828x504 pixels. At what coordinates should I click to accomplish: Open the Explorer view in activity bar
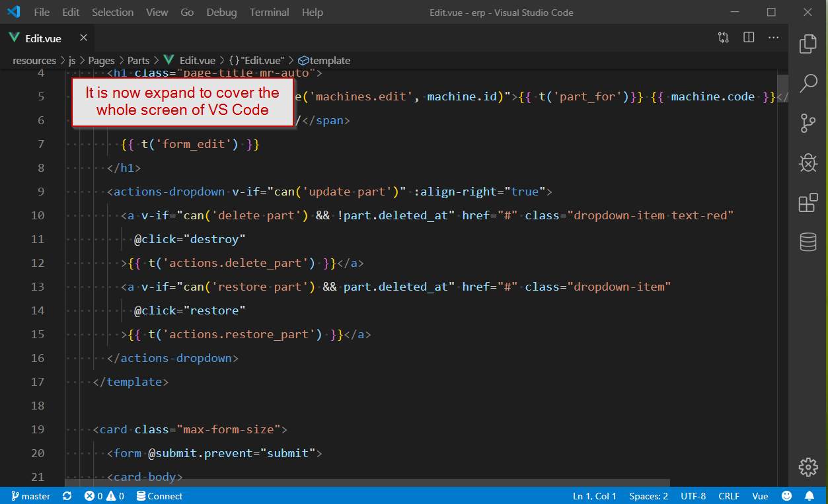pos(808,44)
